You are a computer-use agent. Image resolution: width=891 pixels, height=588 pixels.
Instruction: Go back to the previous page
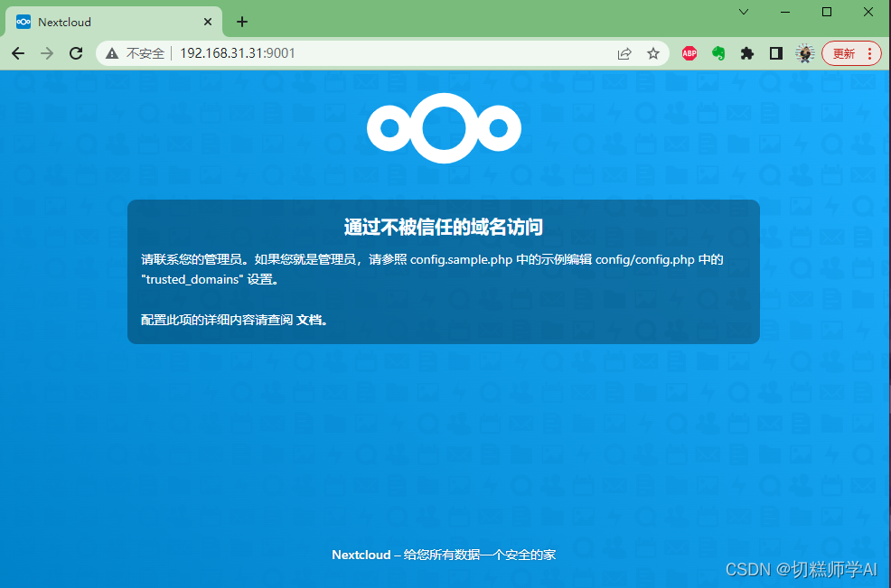[x=18, y=53]
